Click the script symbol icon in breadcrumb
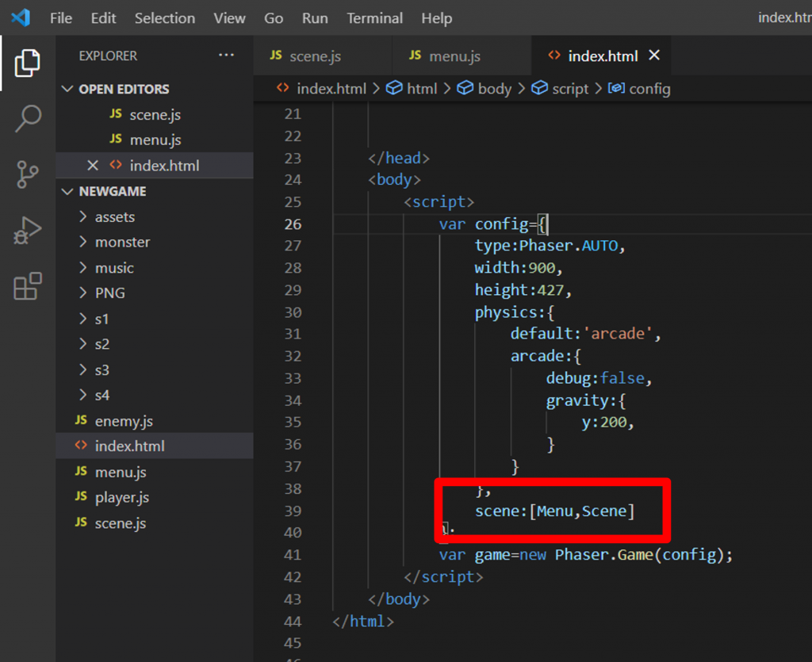This screenshot has height=662, width=812. (x=539, y=88)
